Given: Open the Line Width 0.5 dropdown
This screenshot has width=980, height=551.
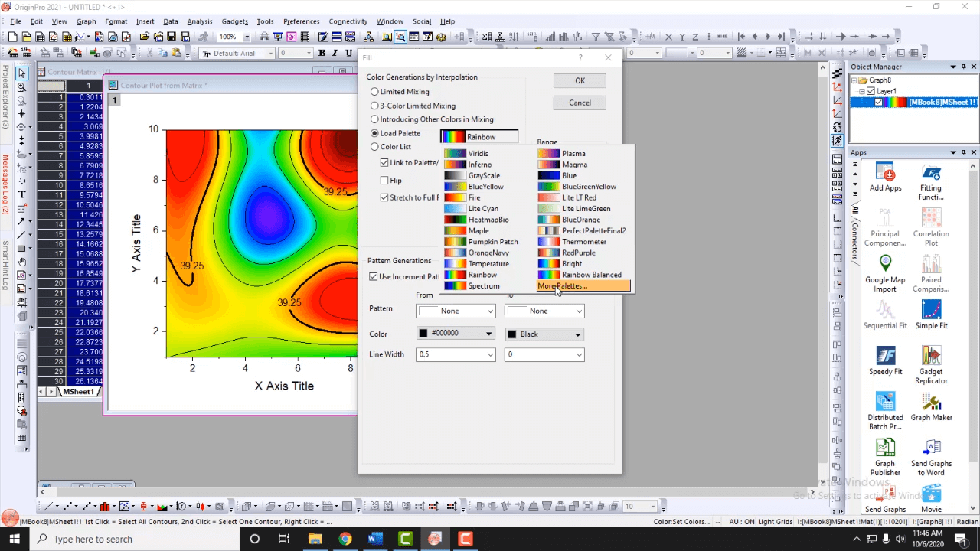Looking at the screenshot, I should point(456,354).
